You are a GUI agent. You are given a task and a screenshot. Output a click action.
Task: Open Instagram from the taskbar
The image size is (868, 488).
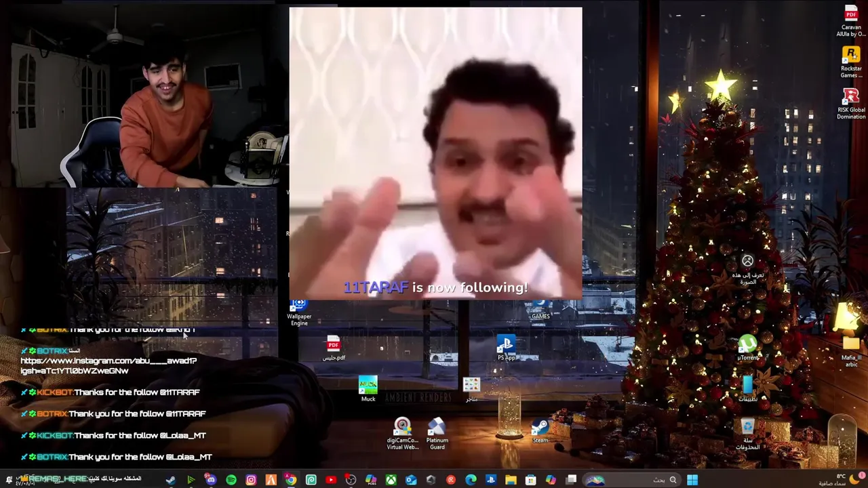point(251,480)
